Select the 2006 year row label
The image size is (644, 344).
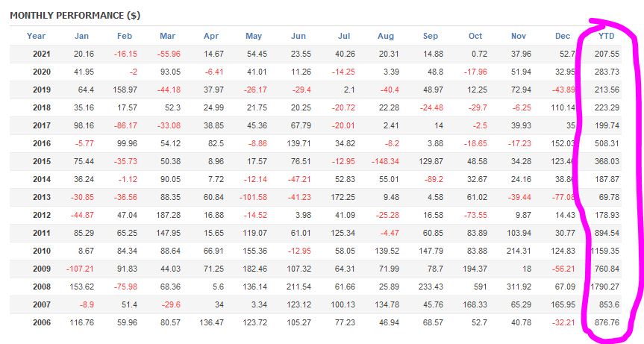pos(41,322)
